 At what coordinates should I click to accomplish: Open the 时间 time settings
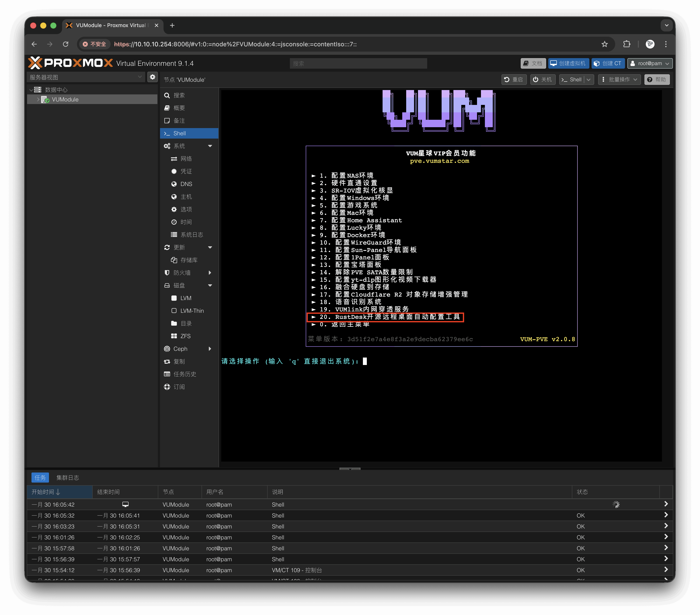point(186,222)
